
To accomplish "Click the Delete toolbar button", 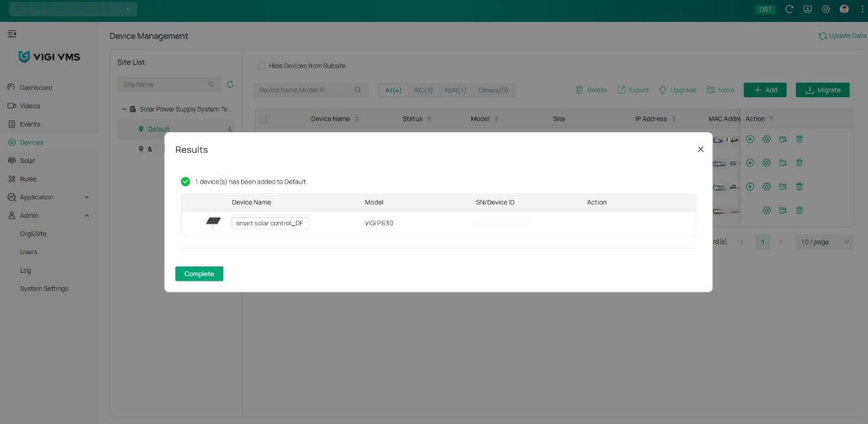I will tap(591, 90).
